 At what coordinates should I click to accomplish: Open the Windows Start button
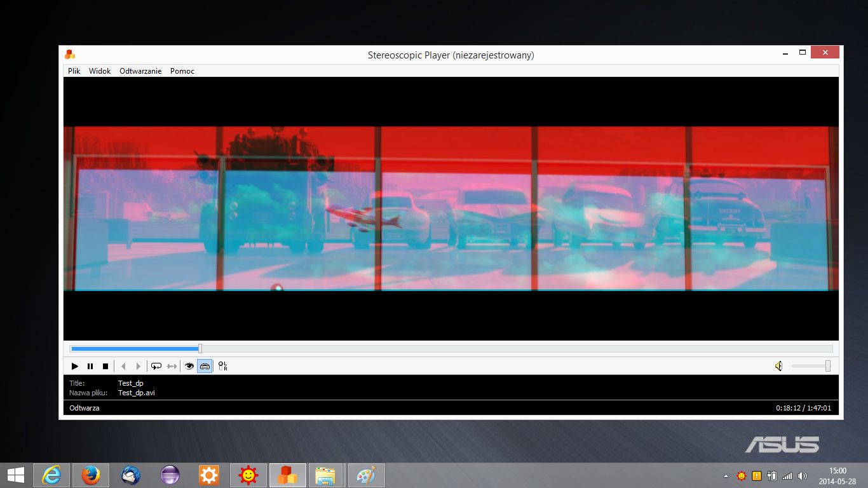(x=16, y=475)
